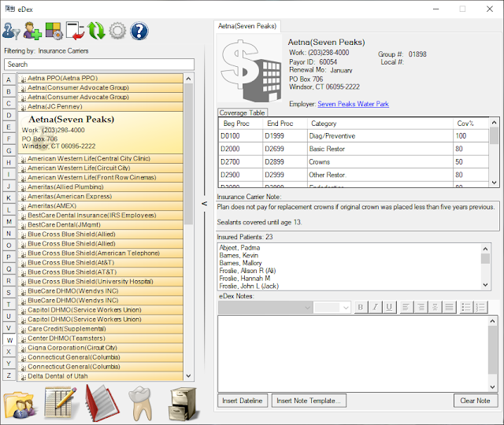Click eDex Notes scroll down arrow
Viewport: 504px width, 425px height.
(x=492, y=386)
